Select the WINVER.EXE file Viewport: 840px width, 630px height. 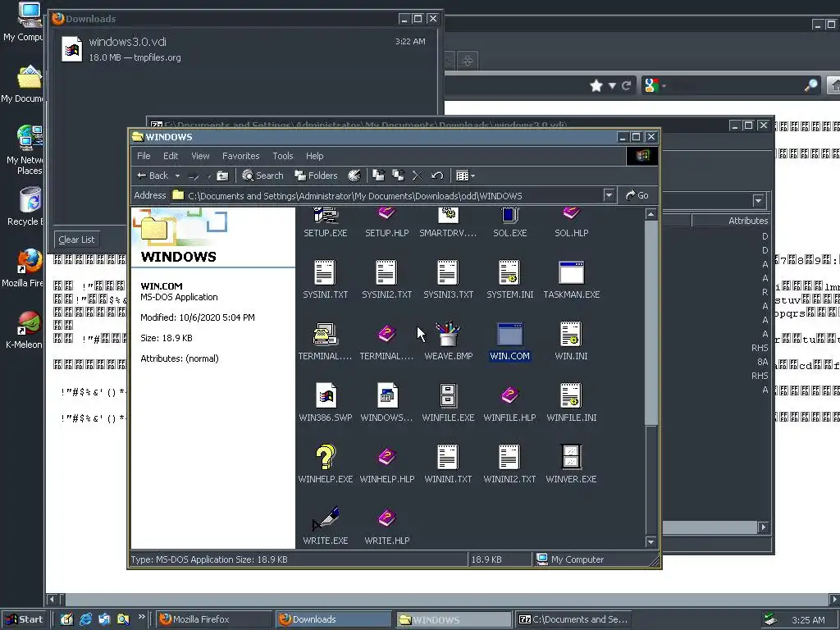click(571, 464)
